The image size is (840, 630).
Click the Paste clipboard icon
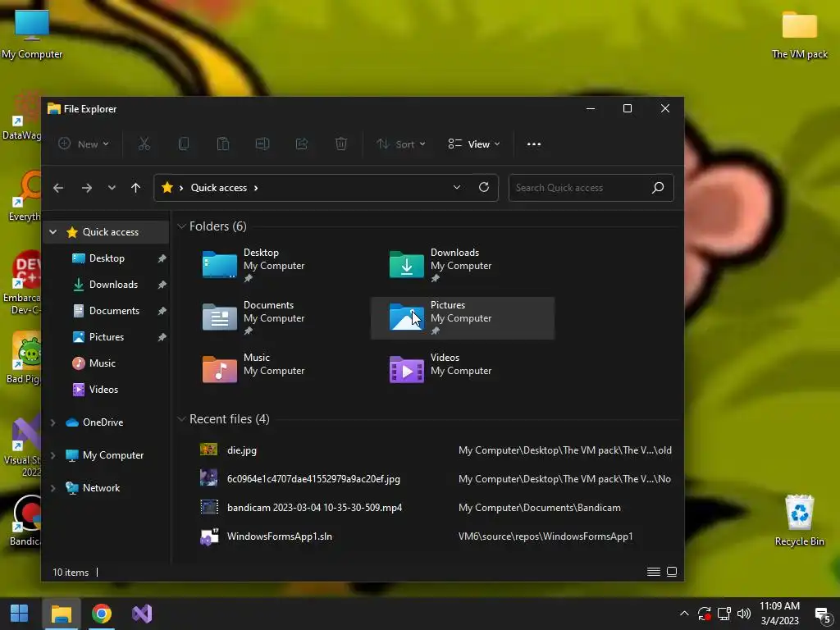coord(223,144)
